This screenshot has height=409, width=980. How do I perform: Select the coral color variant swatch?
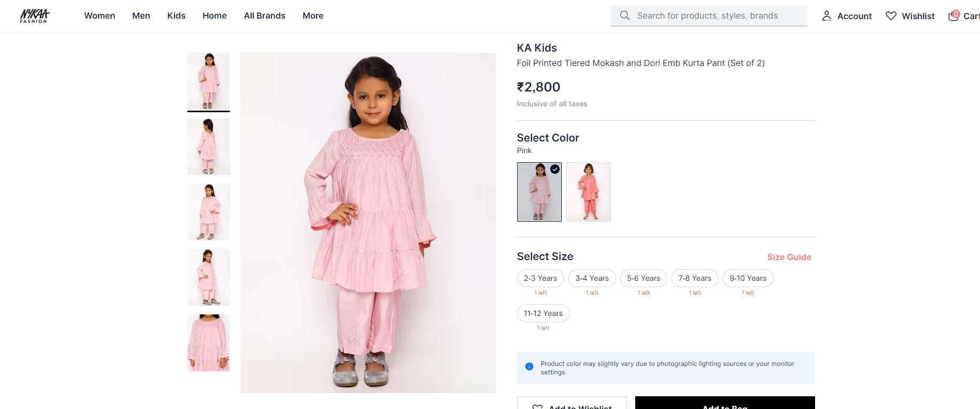click(588, 192)
